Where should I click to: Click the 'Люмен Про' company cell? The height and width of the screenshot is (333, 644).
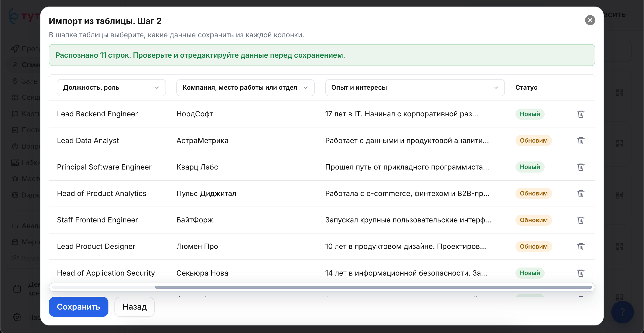coord(197,246)
